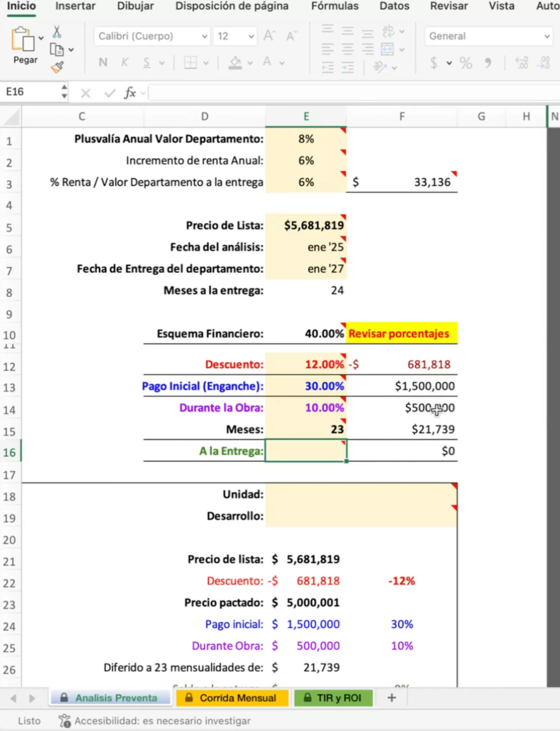This screenshot has width=560, height=731.
Task: Click the Revisar porcentajes yellow cell
Action: pos(402,334)
